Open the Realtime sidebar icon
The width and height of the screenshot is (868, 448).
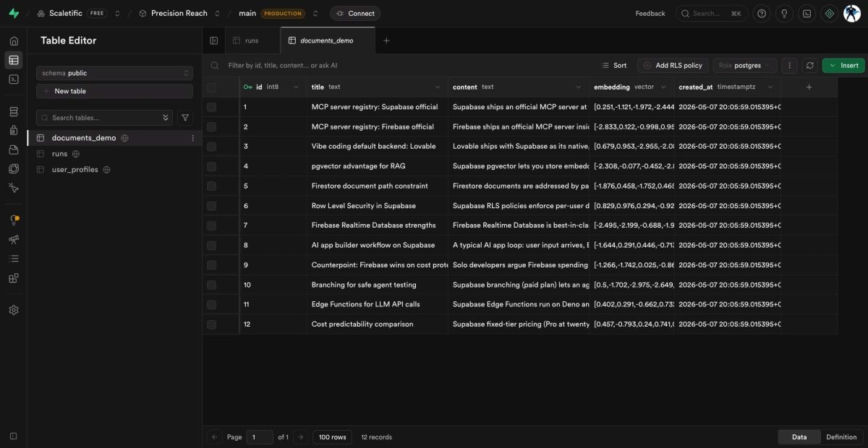pyautogui.click(x=14, y=188)
